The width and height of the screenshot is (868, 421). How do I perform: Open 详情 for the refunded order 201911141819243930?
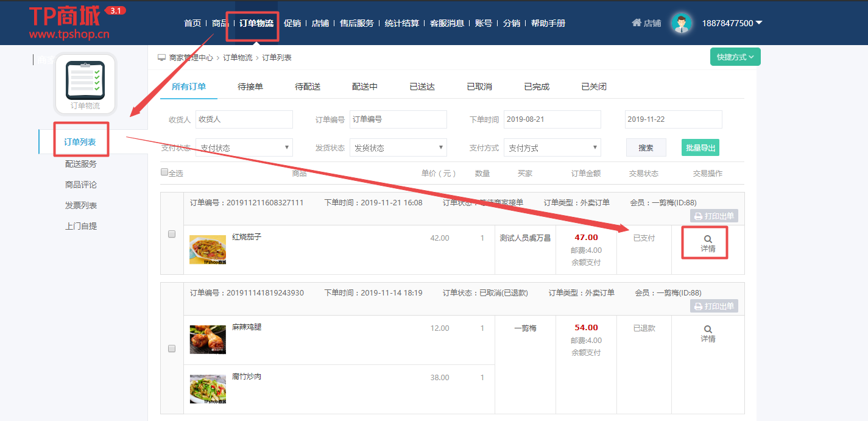point(707,332)
